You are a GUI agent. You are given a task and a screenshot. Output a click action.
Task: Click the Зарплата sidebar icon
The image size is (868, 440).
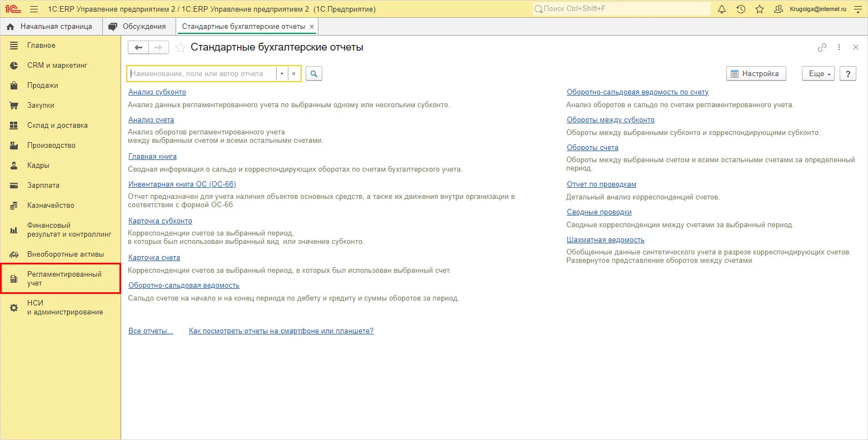pos(14,186)
